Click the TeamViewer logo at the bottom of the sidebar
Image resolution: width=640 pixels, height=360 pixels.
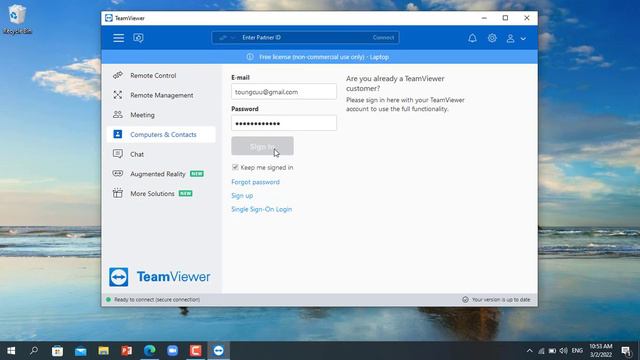point(160,277)
